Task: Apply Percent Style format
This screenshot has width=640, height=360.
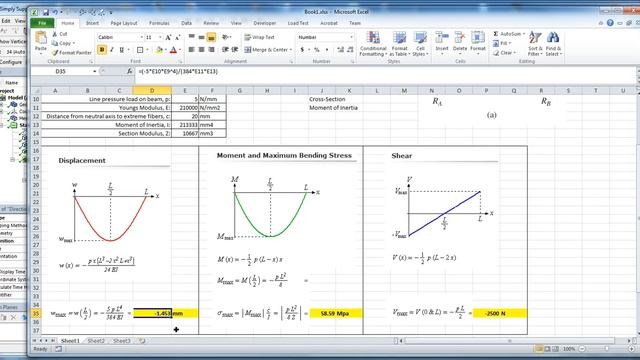Action: click(316, 50)
